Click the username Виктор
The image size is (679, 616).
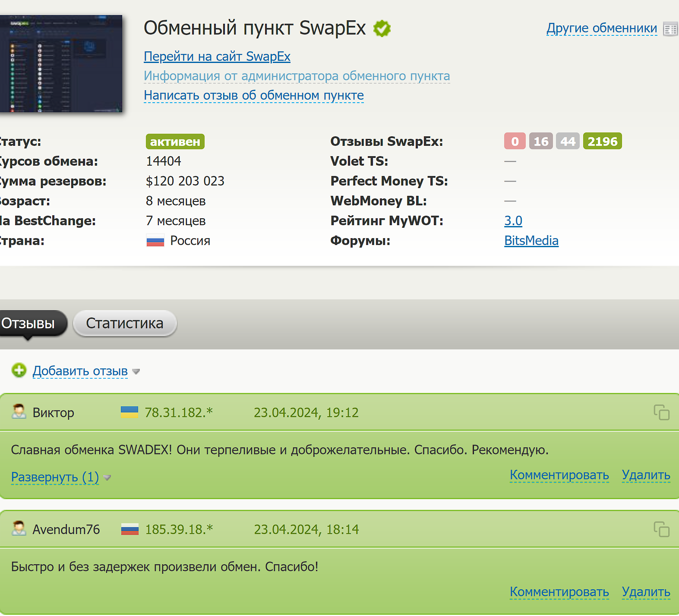pyautogui.click(x=54, y=412)
